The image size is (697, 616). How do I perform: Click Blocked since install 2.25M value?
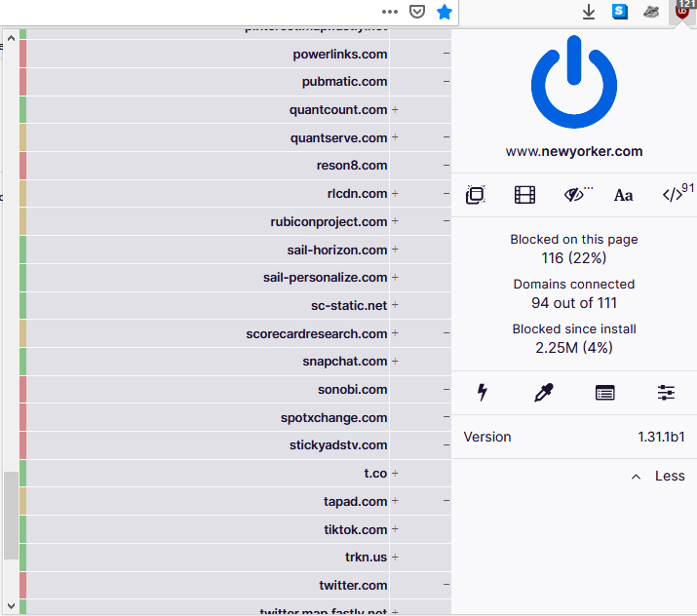(x=574, y=348)
